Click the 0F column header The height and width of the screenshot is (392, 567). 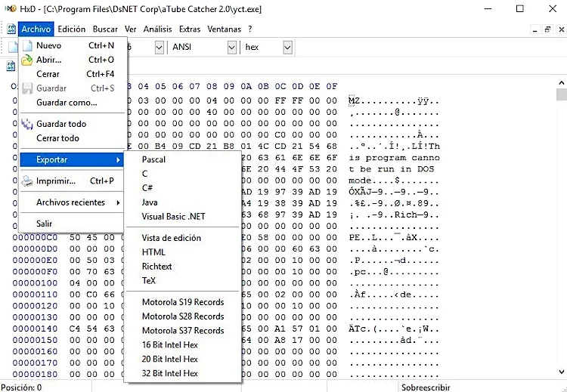pos(332,86)
